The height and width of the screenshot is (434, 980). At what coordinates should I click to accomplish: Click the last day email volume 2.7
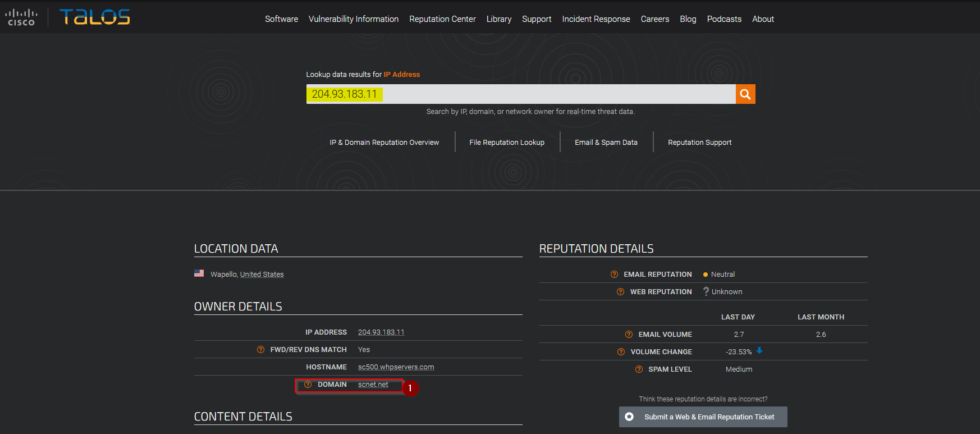[x=739, y=335]
